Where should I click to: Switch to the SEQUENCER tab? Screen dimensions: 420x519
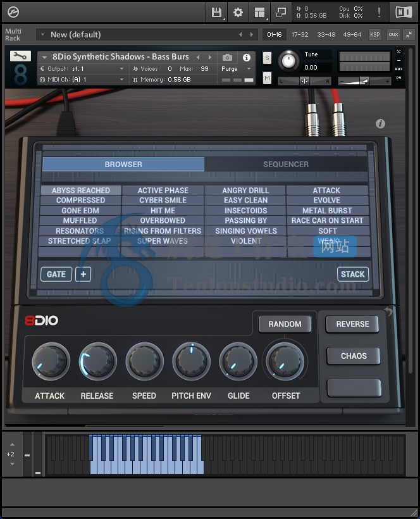point(286,164)
